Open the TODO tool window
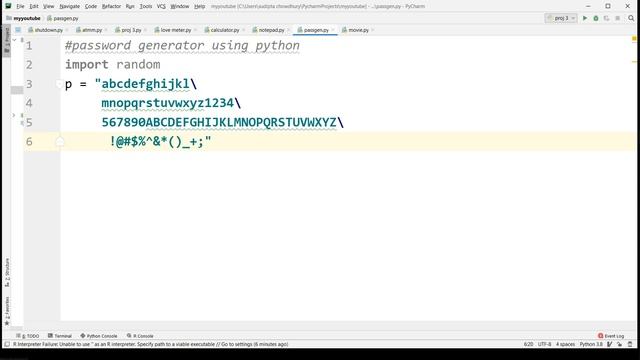This screenshot has width=640, height=360. (x=27, y=336)
